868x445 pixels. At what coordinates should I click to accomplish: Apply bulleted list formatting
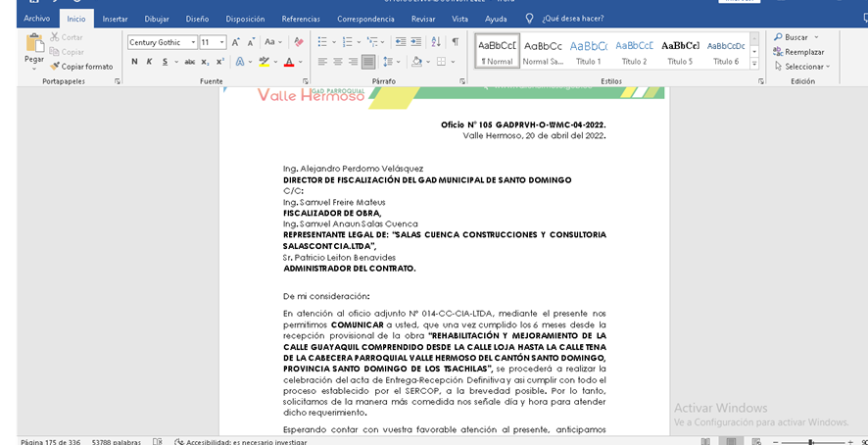323,42
